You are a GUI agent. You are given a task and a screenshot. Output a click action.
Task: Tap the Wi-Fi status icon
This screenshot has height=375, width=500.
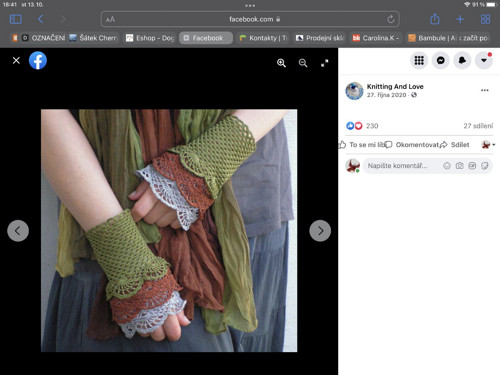[467, 5]
